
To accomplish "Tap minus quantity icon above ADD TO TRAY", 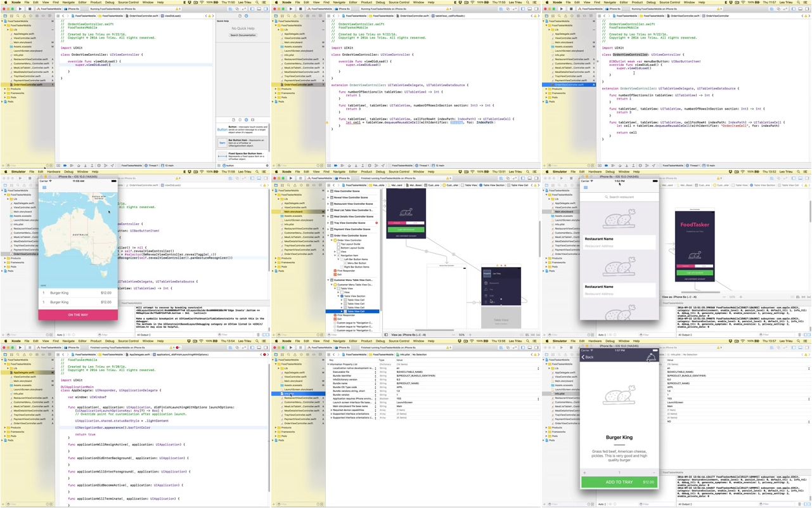I will pyautogui.click(x=654, y=472).
